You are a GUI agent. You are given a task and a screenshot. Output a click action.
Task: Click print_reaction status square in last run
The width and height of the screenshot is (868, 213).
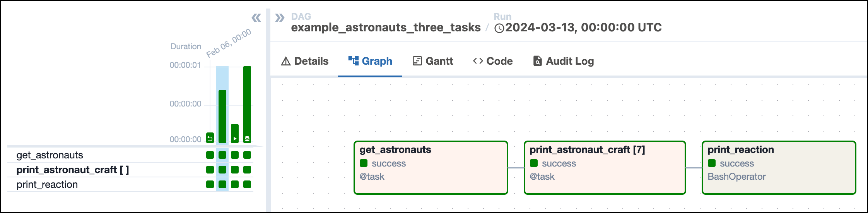pos(247,184)
